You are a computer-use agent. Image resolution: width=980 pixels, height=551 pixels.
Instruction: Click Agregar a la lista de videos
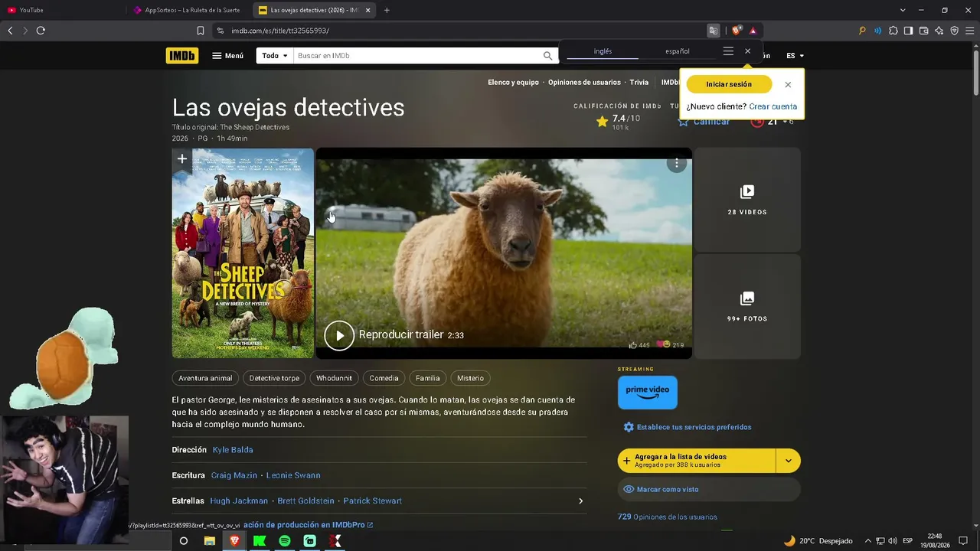click(697, 461)
